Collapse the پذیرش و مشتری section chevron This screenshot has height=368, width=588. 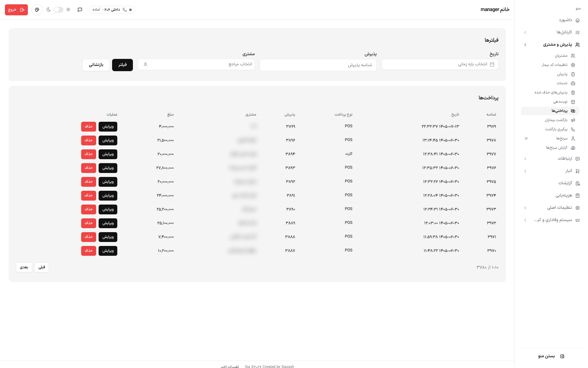tap(525, 45)
